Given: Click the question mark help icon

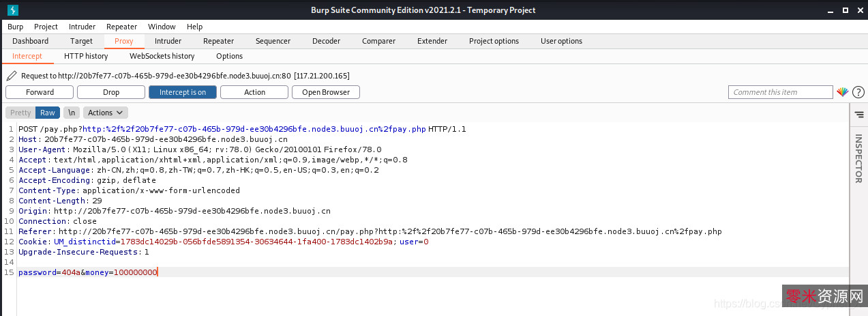Looking at the screenshot, I should (x=858, y=92).
